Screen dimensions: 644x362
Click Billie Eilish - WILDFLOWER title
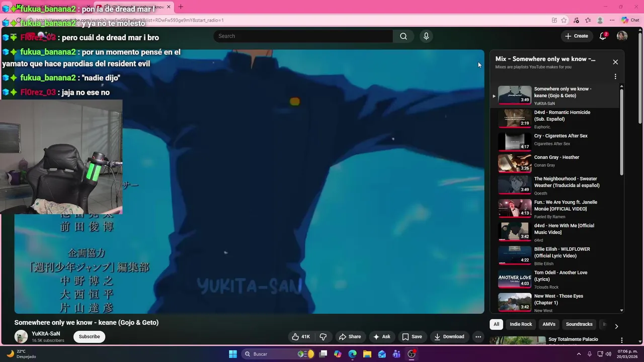562,252
